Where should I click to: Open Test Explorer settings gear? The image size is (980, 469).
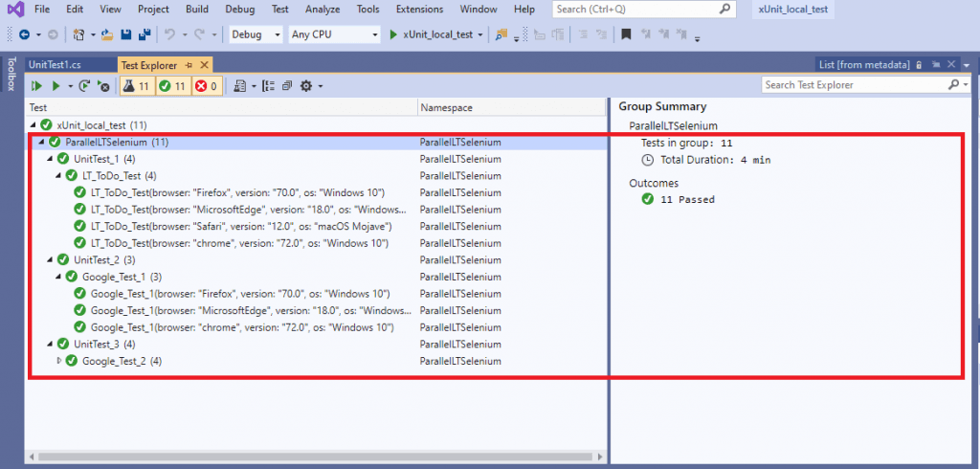pyautogui.click(x=306, y=86)
